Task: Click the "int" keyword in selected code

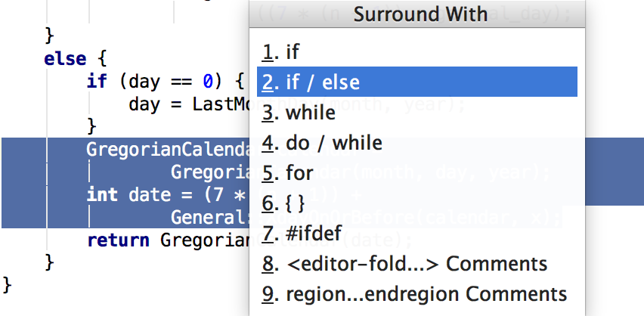Action: 101,195
